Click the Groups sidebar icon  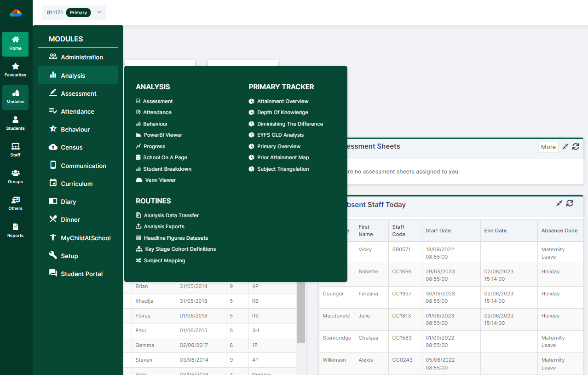point(15,176)
